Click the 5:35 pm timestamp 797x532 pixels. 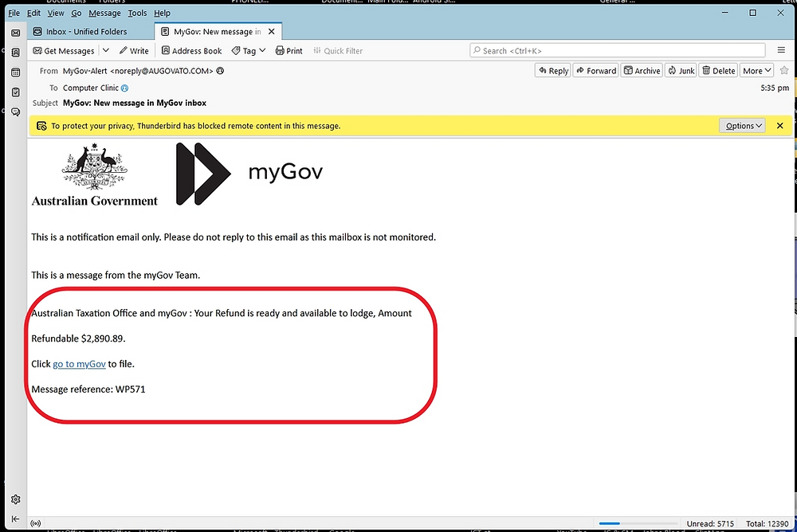pos(775,88)
